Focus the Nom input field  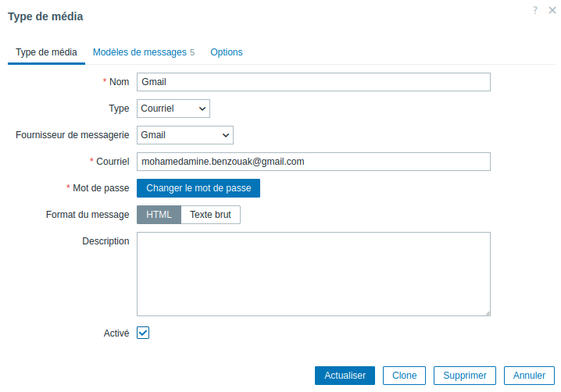coord(313,82)
